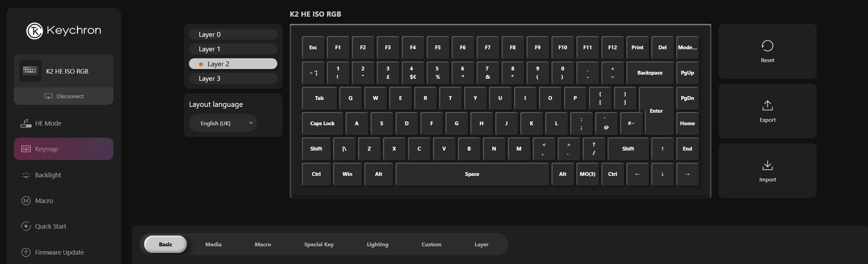Switch to the Layer keycode tab
The width and height of the screenshot is (868, 264).
[x=481, y=244]
